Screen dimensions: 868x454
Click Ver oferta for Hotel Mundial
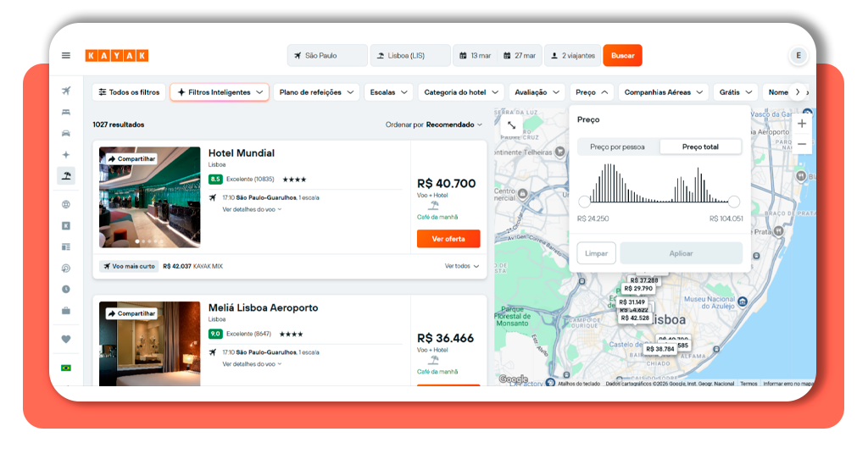(x=448, y=239)
